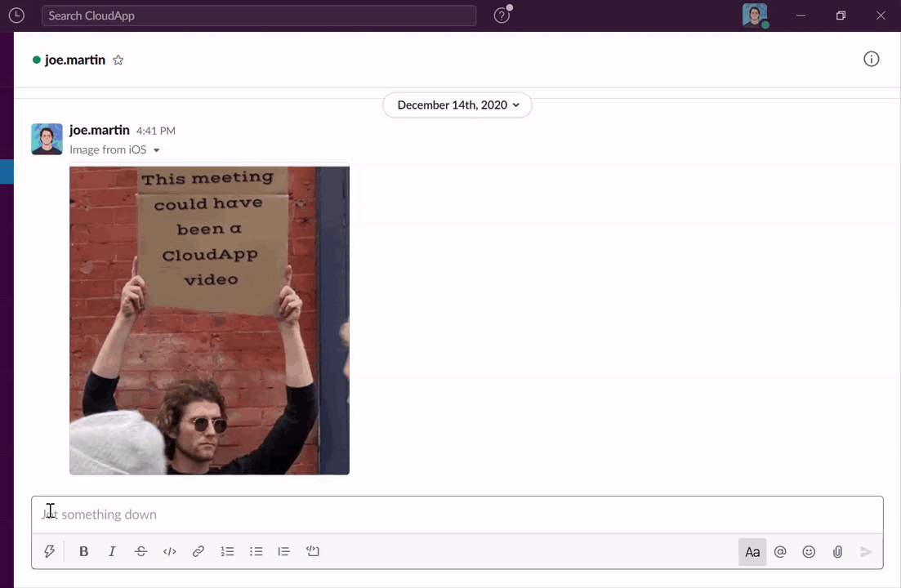Open joe.martin's message avatar

tap(47, 139)
